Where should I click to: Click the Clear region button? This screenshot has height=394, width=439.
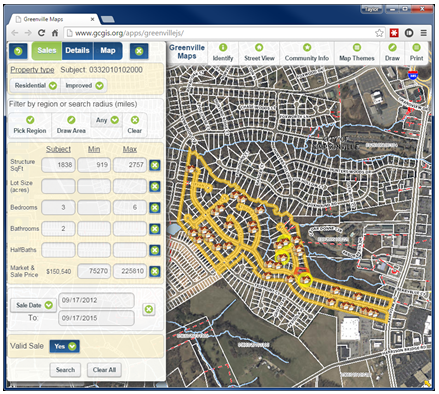pyautogui.click(x=135, y=125)
